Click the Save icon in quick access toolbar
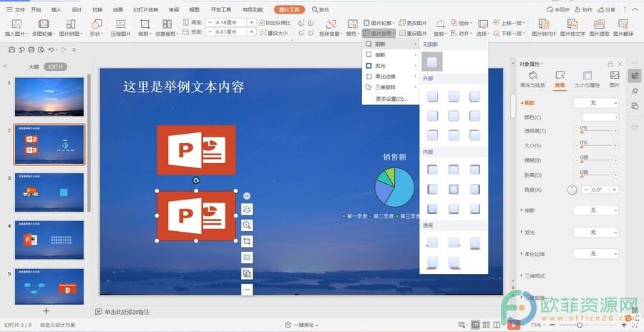The image size is (644, 332). [11, 49]
